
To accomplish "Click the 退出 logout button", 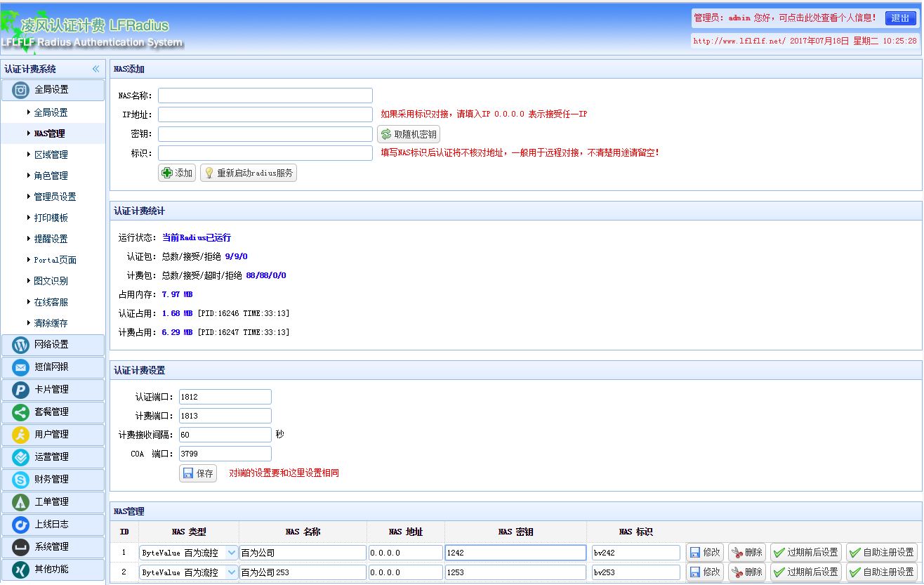I will coord(900,18).
